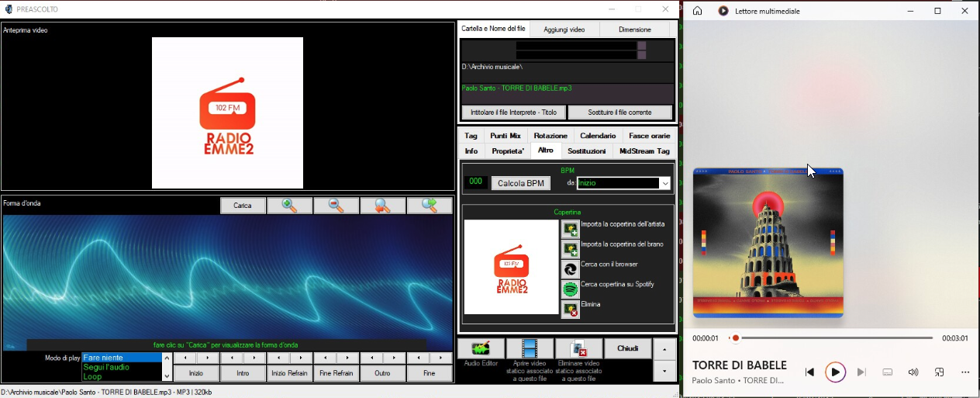Click the right arrow above Intro
Screen dimensions: 980x398
coord(255,358)
